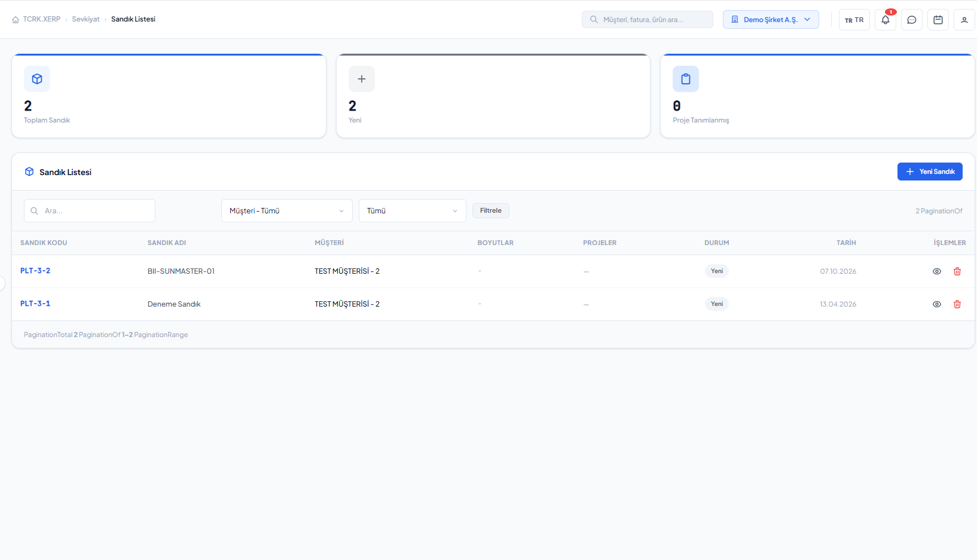977x560 pixels.
Task: Click the BOYUTLAR column header
Action: (496, 243)
